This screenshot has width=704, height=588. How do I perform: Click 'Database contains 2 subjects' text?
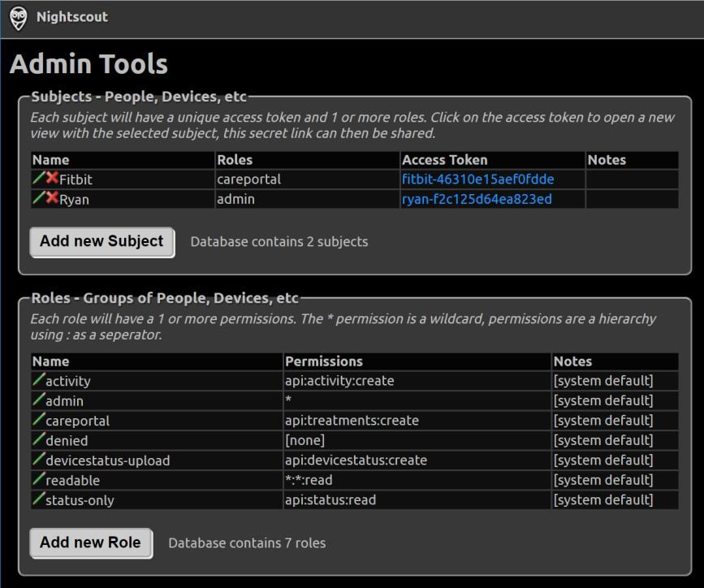(279, 242)
